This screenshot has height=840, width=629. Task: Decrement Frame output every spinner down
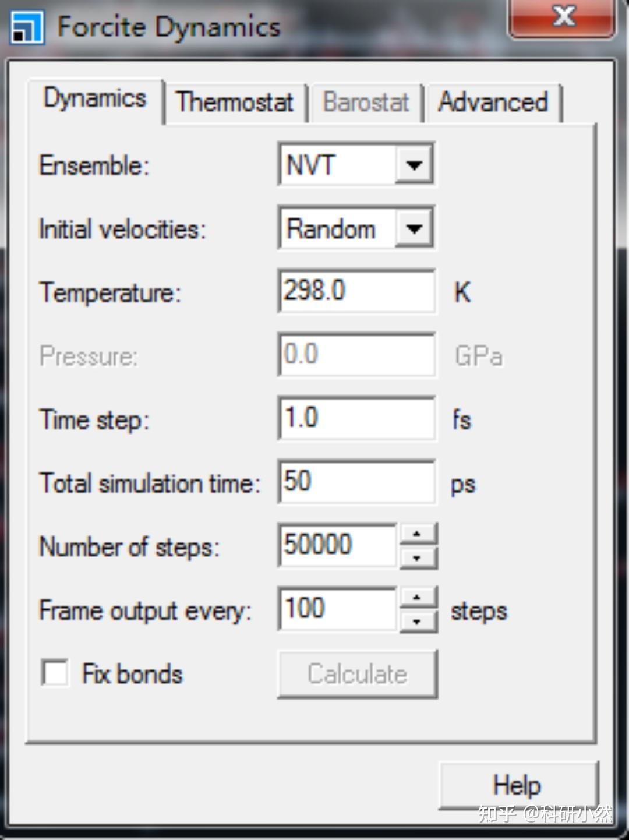point(417,622)
